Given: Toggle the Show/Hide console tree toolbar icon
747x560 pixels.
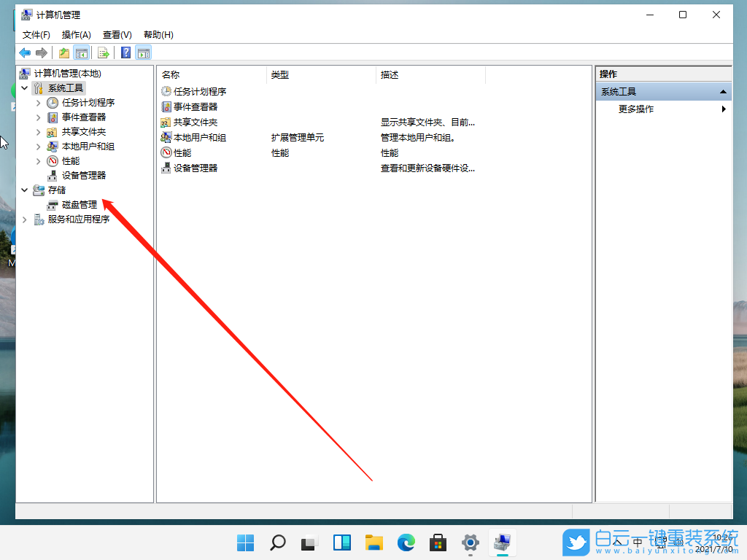Looking at the screenshot, I should coord(81,52).
